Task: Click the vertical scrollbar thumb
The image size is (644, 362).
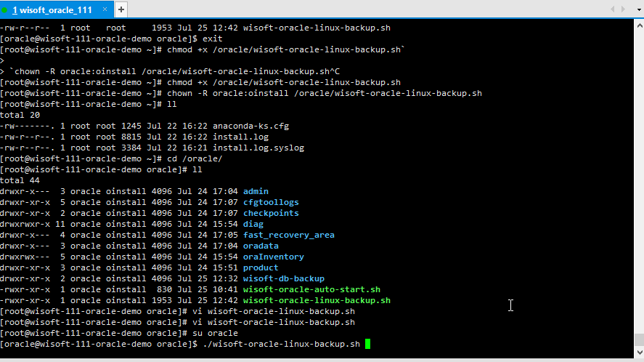Action: [638, 339]
